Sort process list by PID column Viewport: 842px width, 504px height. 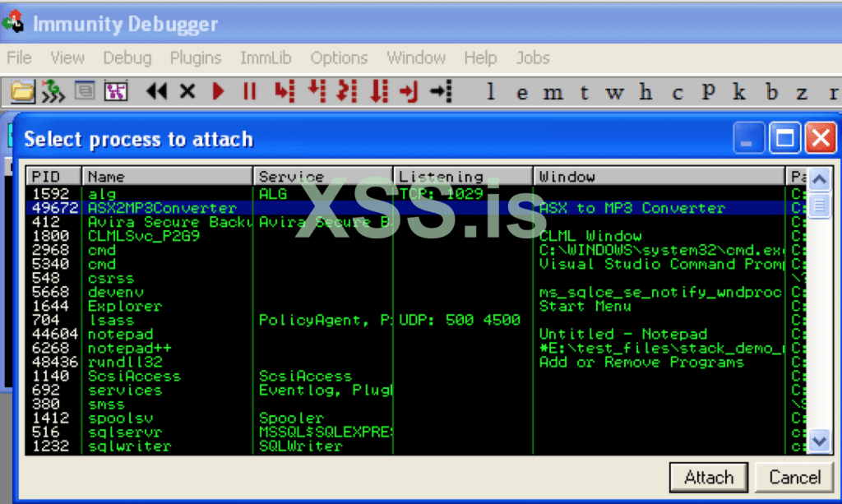coord(53,176)
